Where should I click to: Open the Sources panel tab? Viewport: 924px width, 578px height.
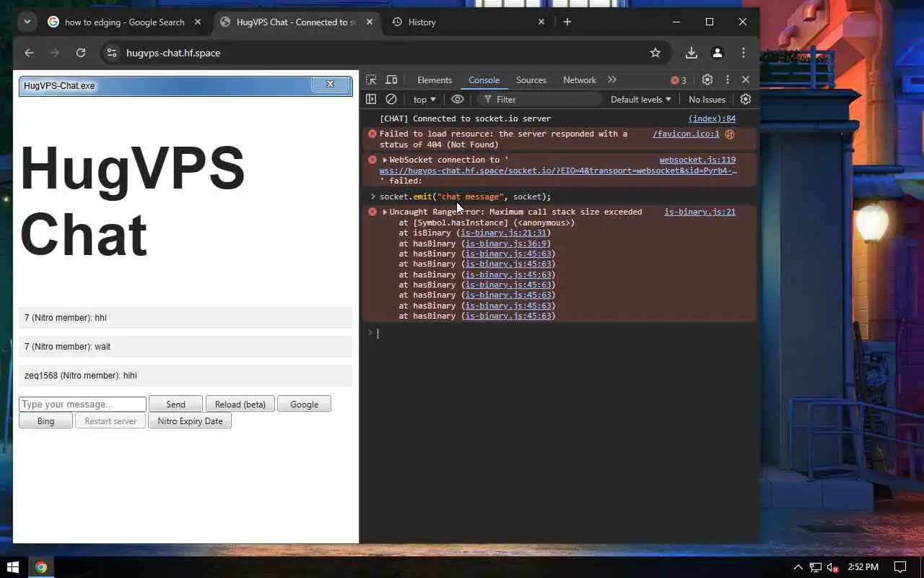point(531,80)
